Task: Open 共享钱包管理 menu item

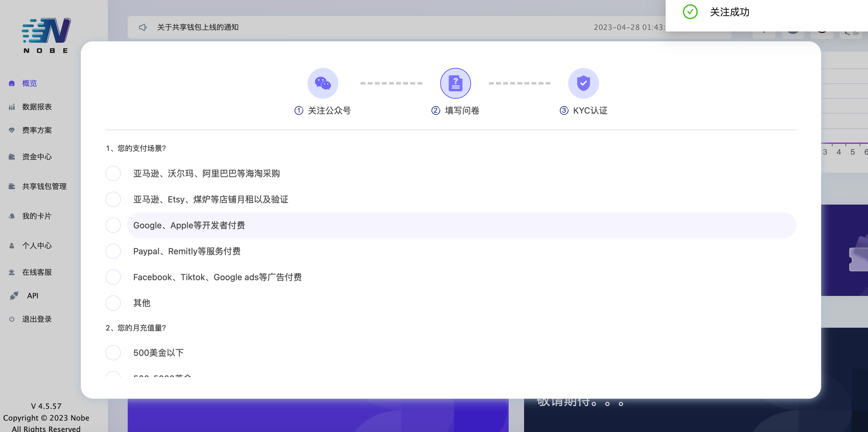Action: [x=44, y=186]
